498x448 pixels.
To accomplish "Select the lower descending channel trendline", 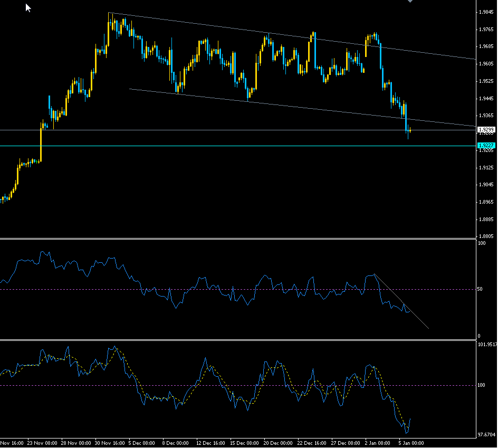I will (x=302, y=108).
